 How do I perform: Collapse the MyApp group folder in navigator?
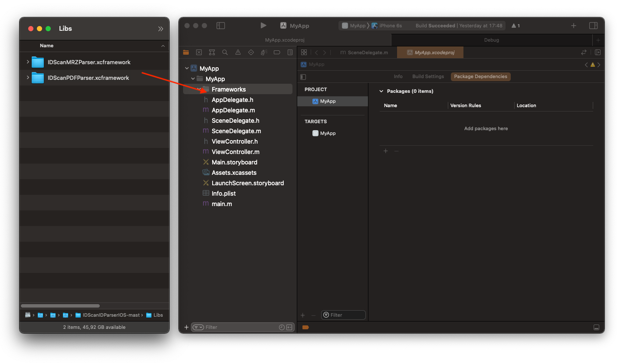coord(193,79)
